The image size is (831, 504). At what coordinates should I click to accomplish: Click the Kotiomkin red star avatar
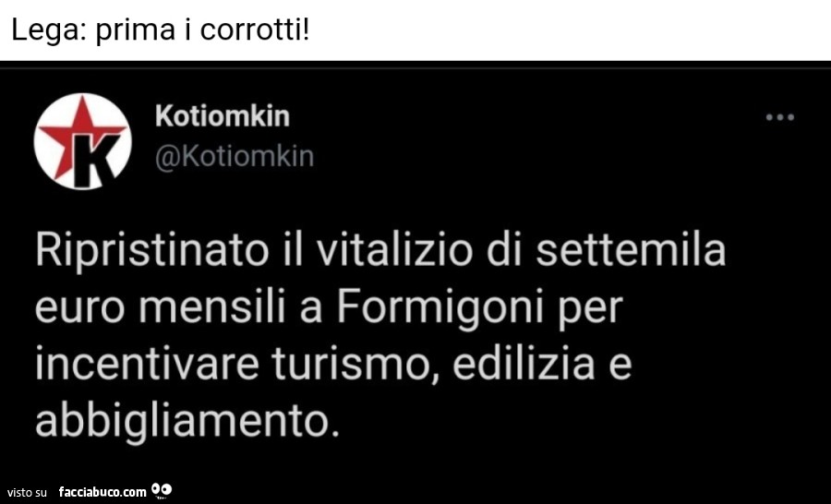pyautogui.click(x=82, y=141)
